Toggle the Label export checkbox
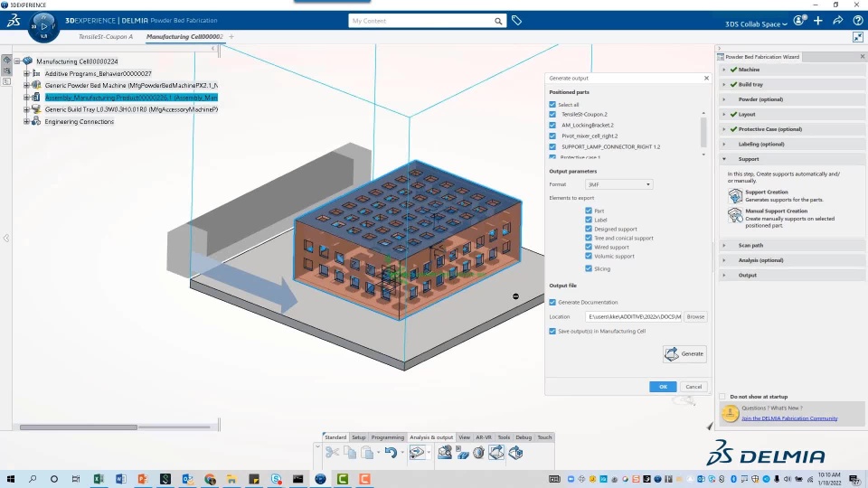868x488 pixels. [x=589, y=220]
